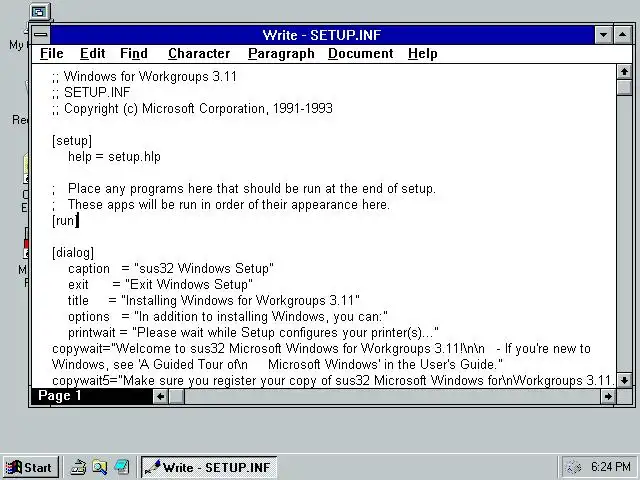Open the Document menu
This screenshot has width=640, height=480.
pos(361,54)
